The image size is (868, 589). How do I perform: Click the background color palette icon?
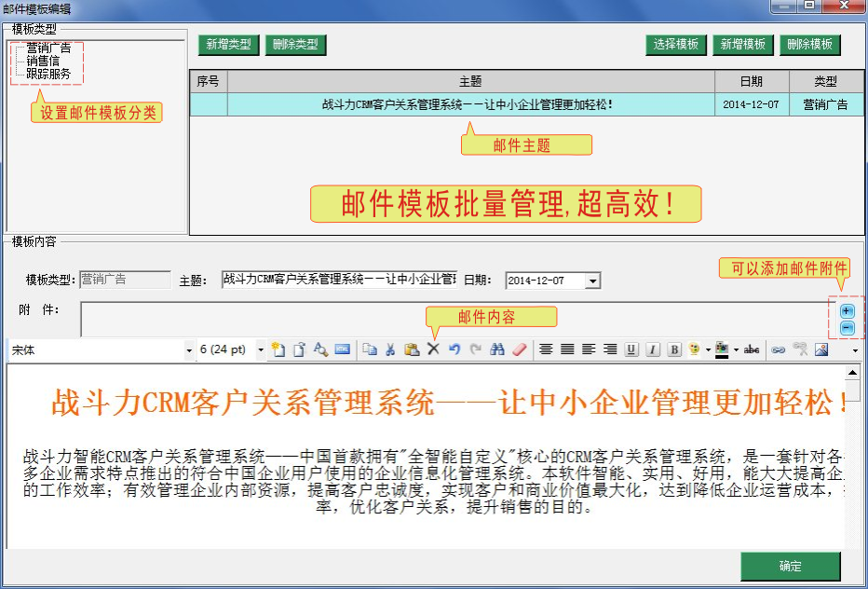(694, 349)
